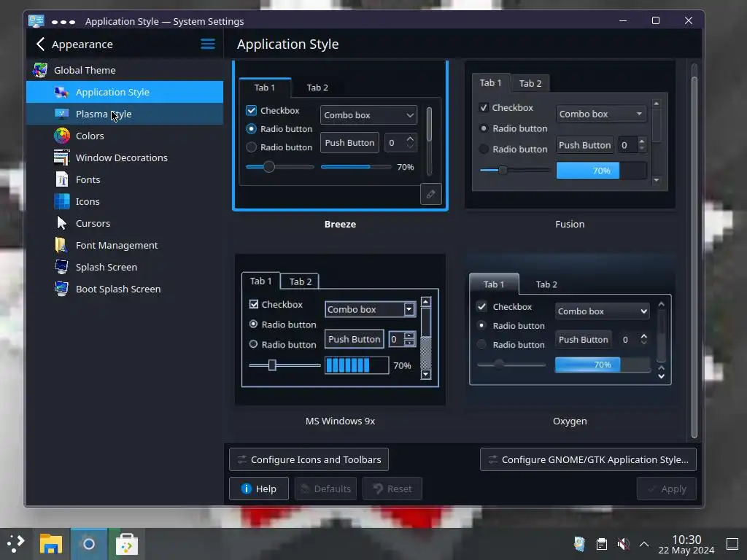Viewport: 747px width, 560px height.
Task: Click the clipboard tray icon
Action: [602, 544]
